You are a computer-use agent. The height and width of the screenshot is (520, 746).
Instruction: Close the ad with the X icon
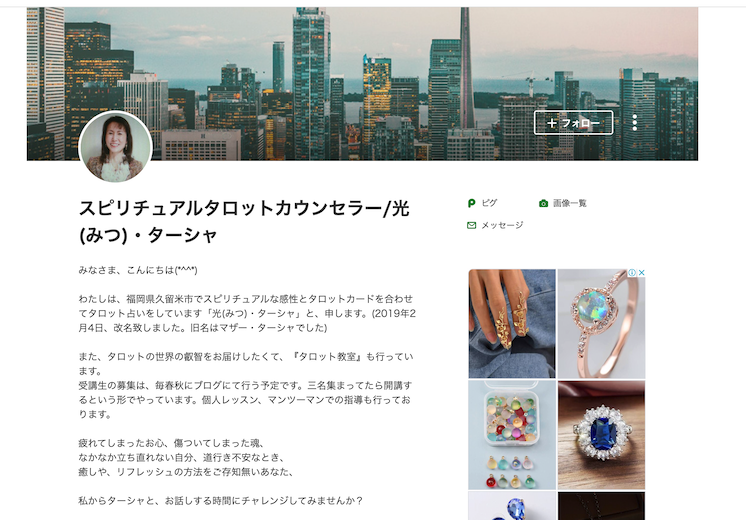[x=641, y=273]
